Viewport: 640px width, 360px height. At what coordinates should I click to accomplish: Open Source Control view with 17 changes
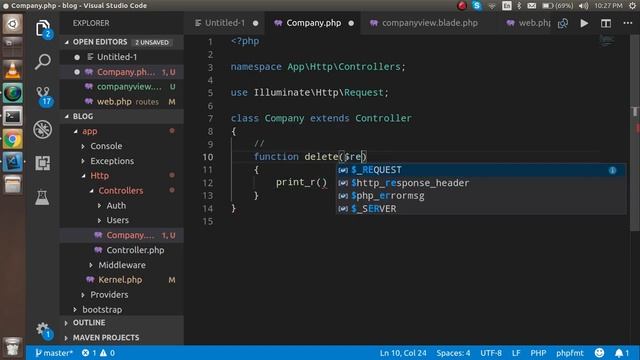pyautogui.click(x=44, y=96)
